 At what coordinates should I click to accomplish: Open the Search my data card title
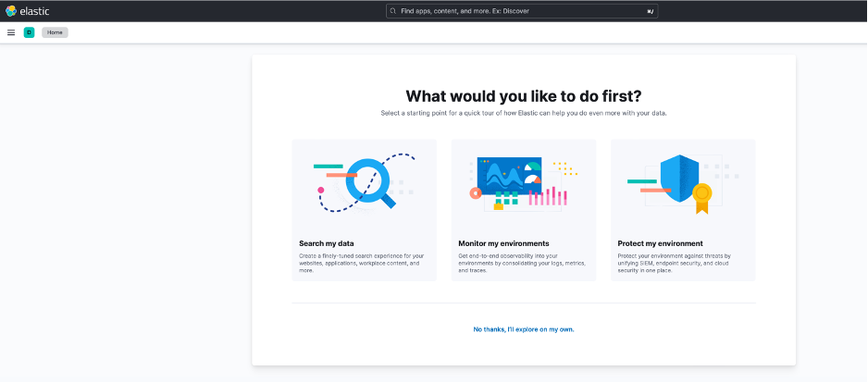coord(327,243)
